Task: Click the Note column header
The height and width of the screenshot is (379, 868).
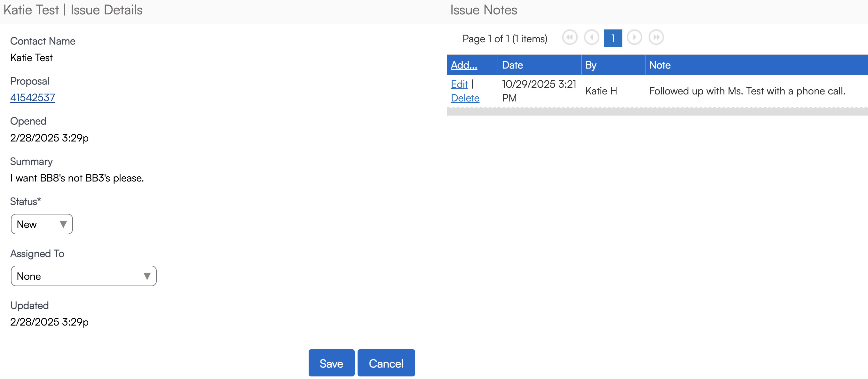Action: point(659,65)
